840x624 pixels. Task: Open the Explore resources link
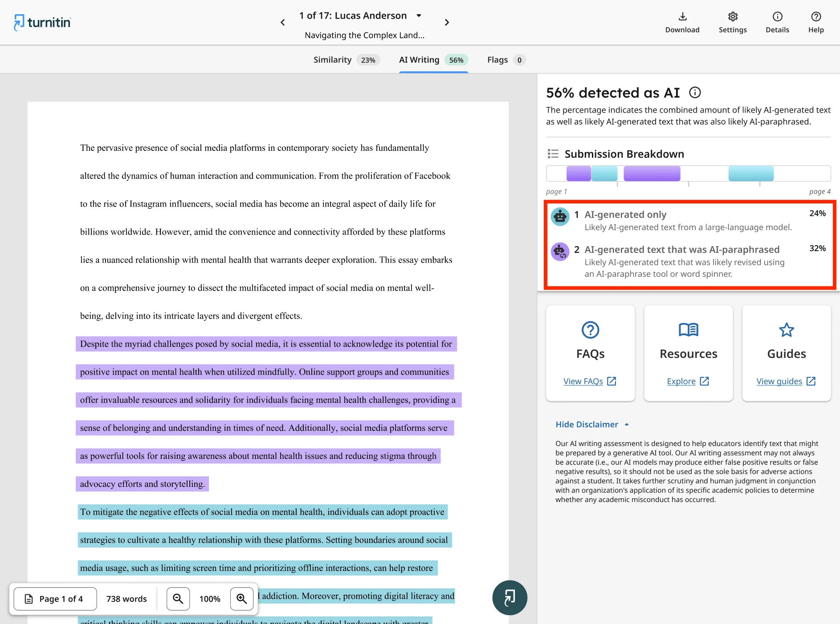(688, 381)
